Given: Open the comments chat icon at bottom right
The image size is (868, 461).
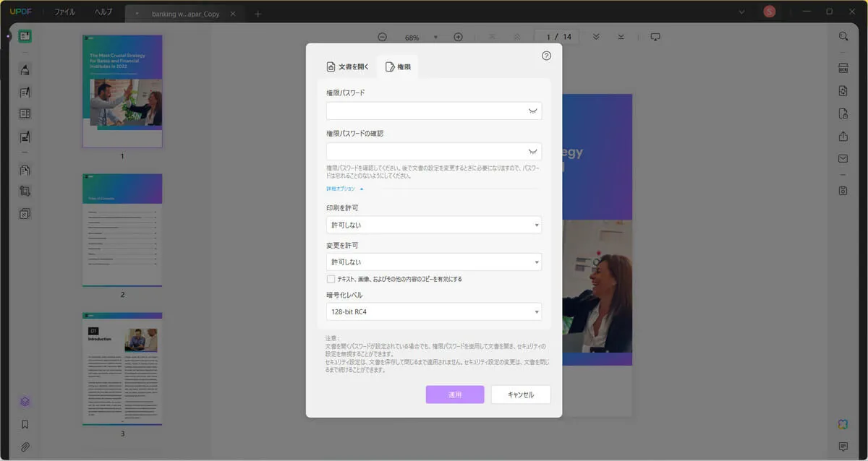Looking at the screenshot, I should tap(843, 447).
